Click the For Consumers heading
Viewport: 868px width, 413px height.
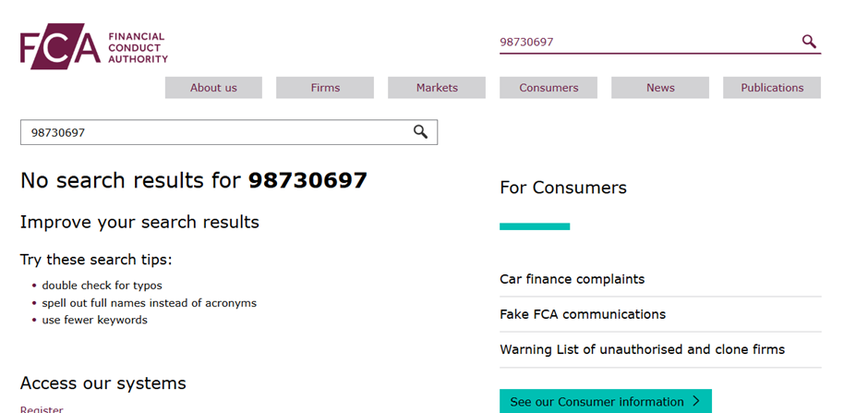[563, 188]
